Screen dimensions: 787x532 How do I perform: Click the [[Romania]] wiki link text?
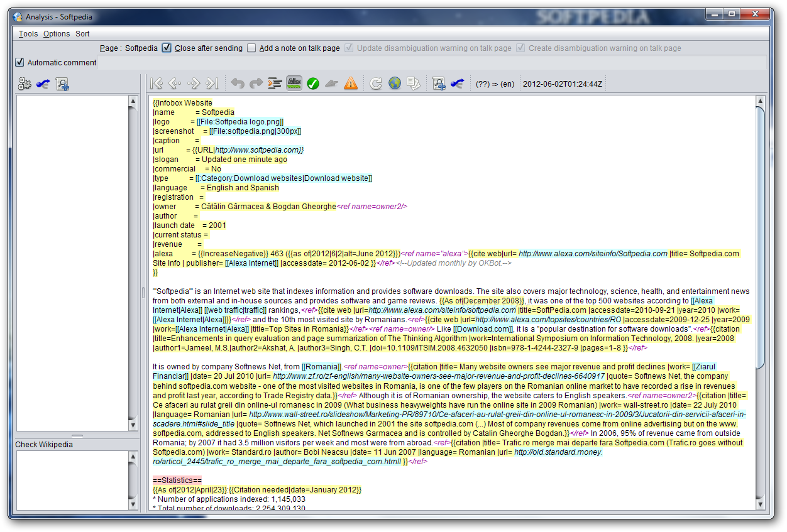point(321,367)
